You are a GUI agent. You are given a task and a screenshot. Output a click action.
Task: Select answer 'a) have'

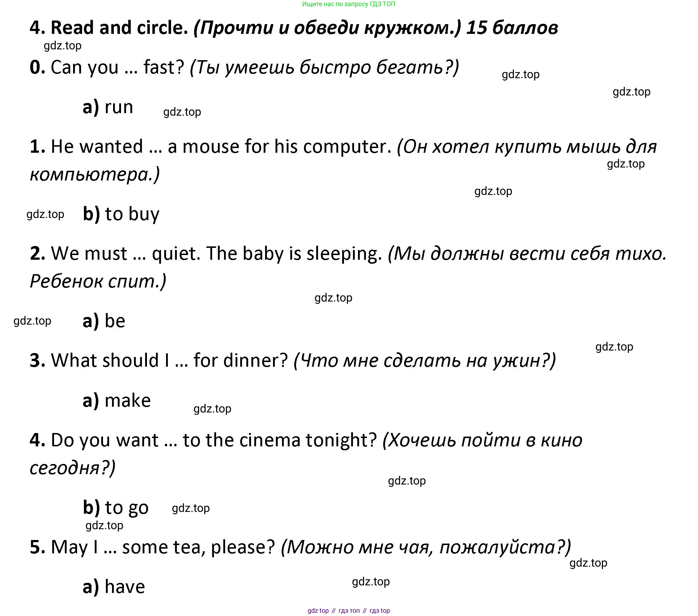[114, 586]
